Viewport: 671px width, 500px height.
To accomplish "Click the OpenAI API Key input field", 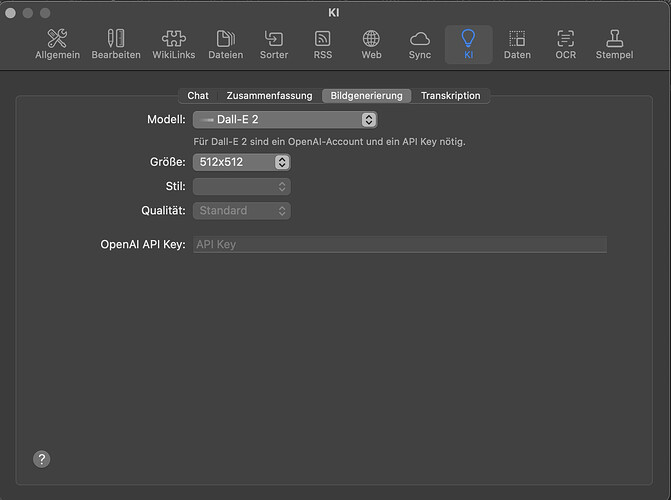I will [398, 244].
